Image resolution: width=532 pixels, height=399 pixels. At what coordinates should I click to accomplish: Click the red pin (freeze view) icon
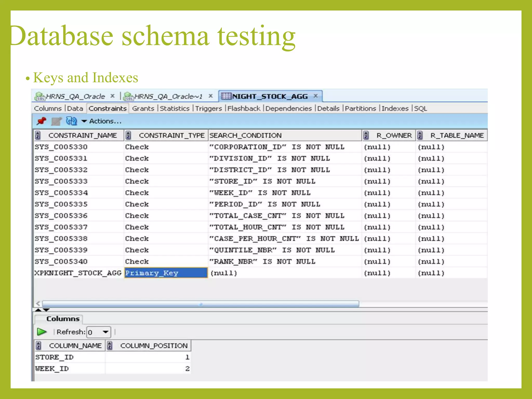point(41,121)
